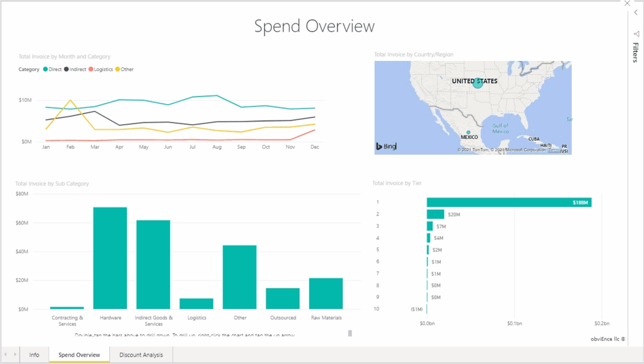The height and width of the screenshot is (364, 644).
Task: Collapse the pane using the top-right chevron
Action: tap(635, 12)
